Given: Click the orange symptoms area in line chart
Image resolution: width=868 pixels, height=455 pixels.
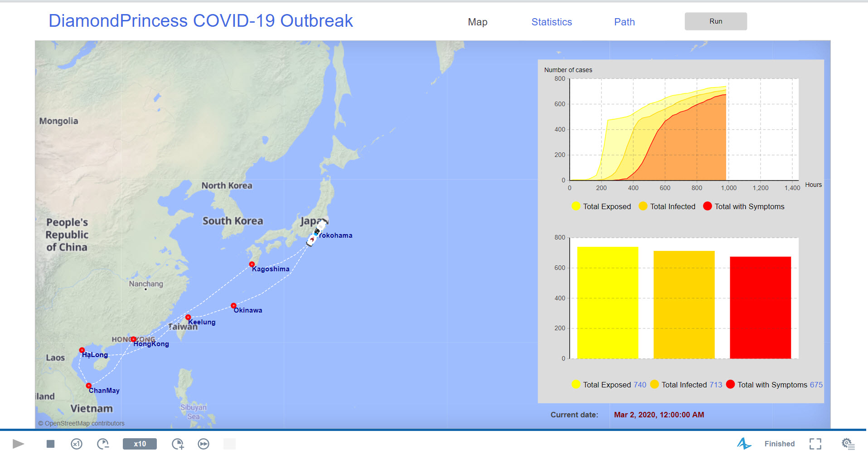Looking at the screenshot, I should pos(693,150).
